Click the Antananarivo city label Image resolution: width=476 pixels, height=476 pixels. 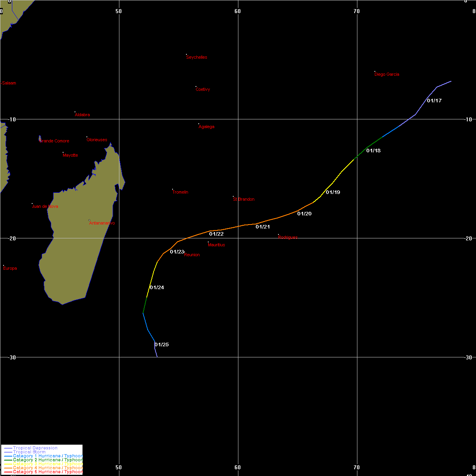coord(102,223)
